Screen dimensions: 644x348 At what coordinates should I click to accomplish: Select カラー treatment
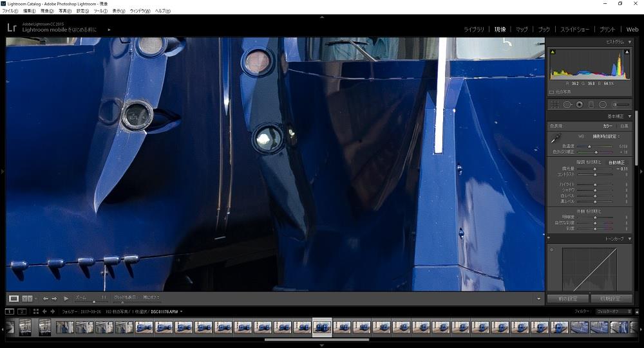point(608,126)
